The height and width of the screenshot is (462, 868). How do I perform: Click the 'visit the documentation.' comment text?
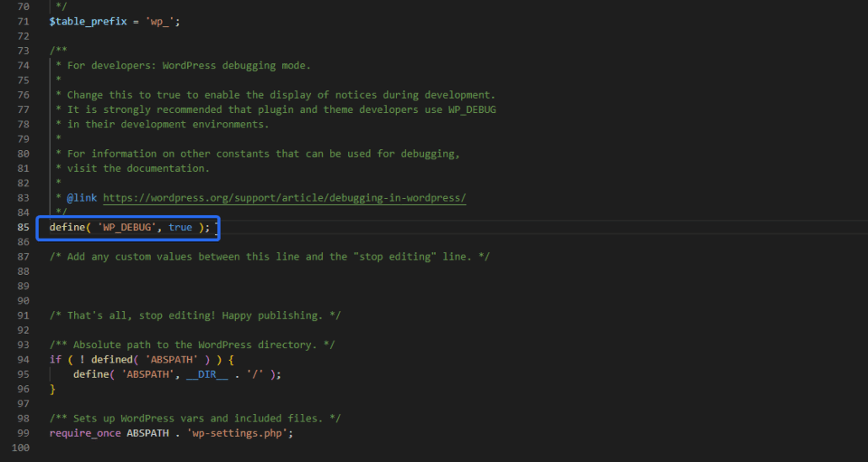click(138, 169)
